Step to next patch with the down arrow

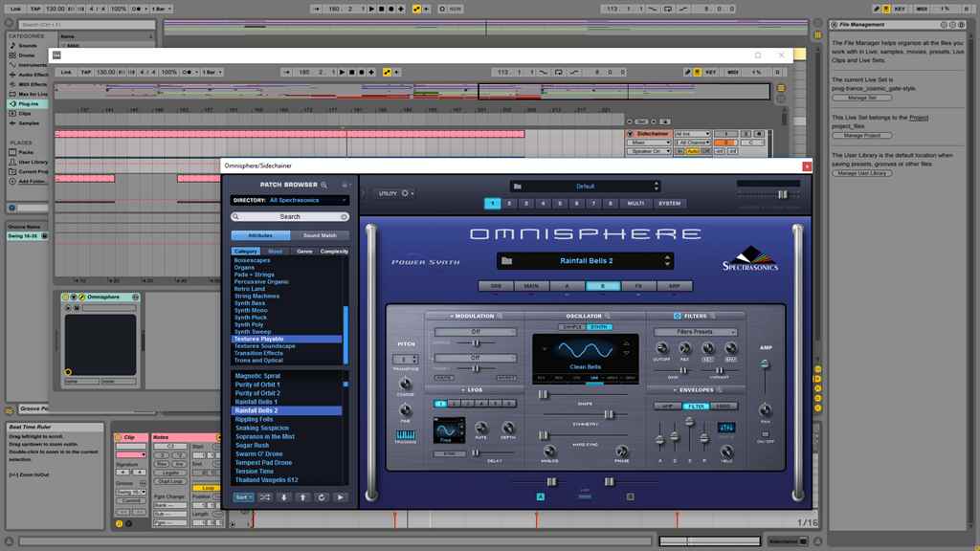click(x=283, y=497)
